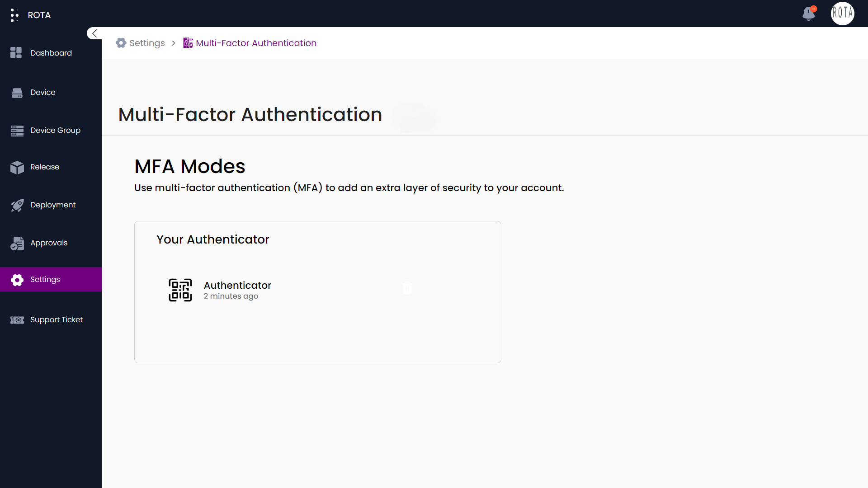
Task: Select Approvals in the sidebar
Action: coord(48,243)
